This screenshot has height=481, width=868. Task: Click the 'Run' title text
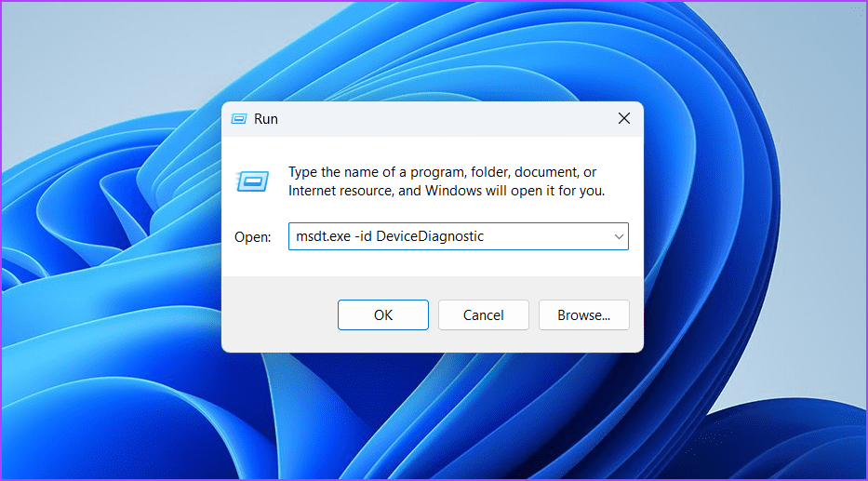click(x=266, y=119)
